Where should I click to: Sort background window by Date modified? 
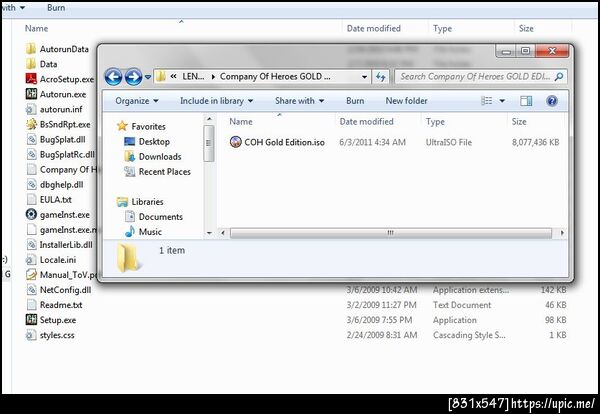coord(373,28)
